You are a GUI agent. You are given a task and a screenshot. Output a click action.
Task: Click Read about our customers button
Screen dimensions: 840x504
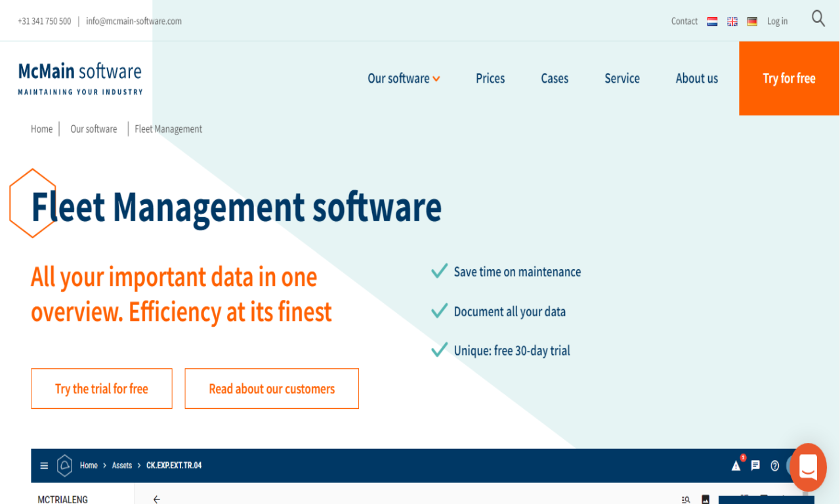(x=272, y=388)
